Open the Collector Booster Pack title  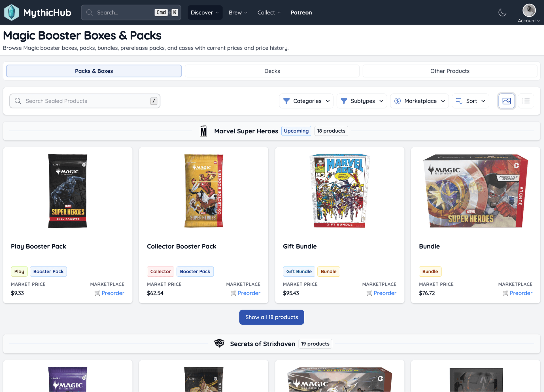click(x=182, y=246)
